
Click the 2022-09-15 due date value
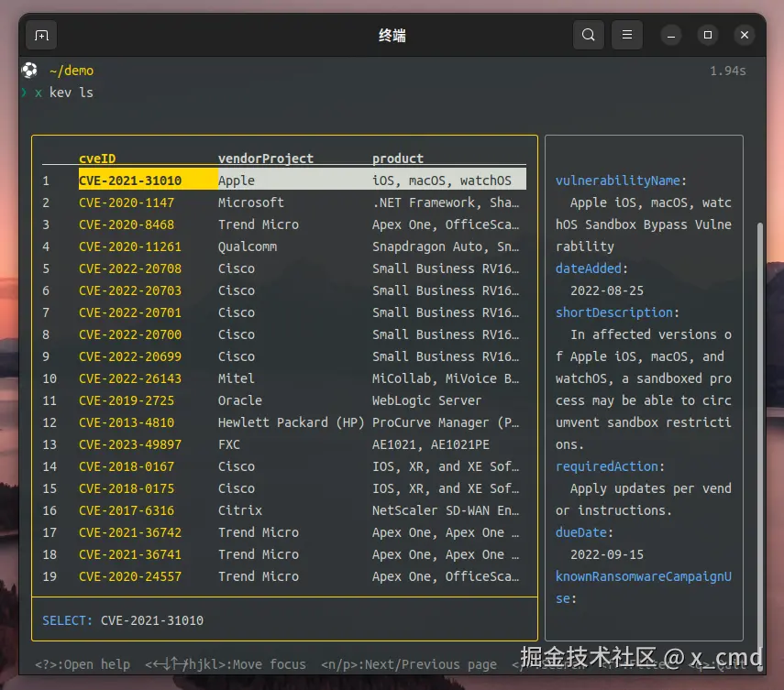click(607, 554)
